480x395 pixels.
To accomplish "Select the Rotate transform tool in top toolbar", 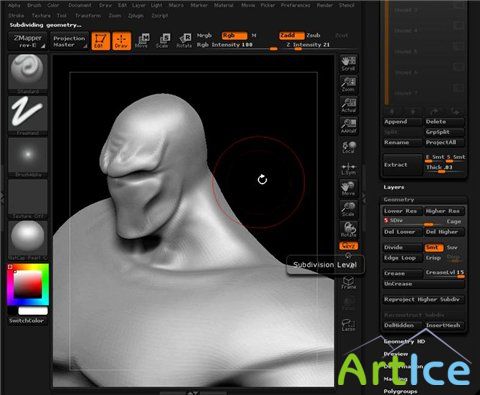I will coord(184,41).
